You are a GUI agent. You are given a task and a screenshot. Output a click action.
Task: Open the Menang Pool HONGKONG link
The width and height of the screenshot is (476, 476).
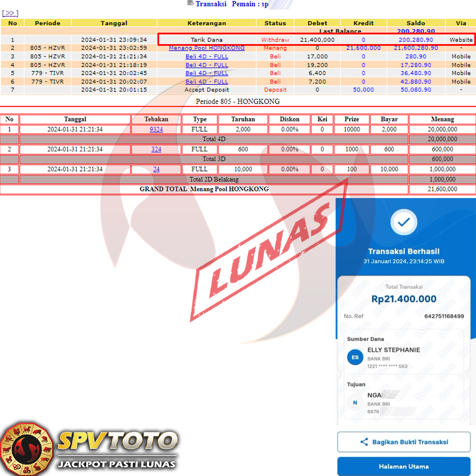pos(207,48)
